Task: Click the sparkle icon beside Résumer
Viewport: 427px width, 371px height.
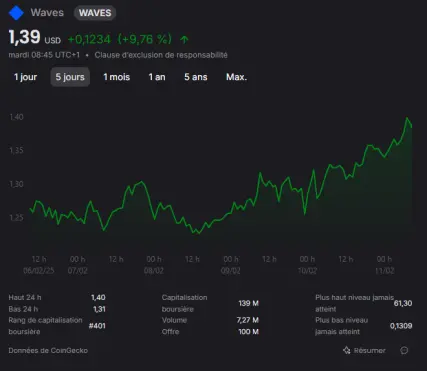Action: [347, 350]
